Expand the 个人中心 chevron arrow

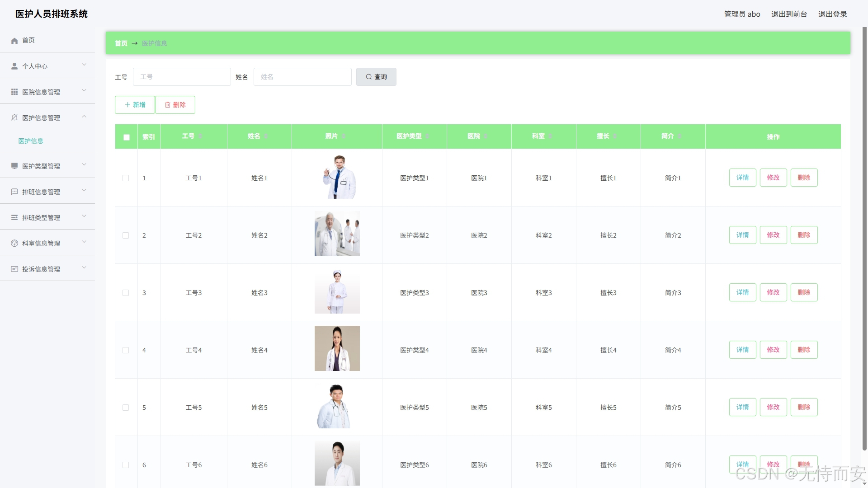pos(84,65)
